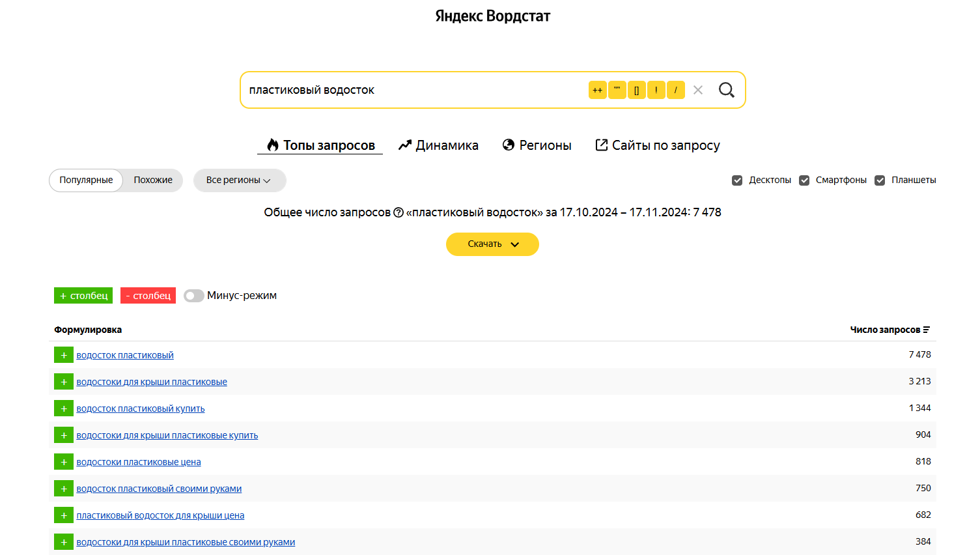Viewport: 980px width, 557px height.
Task: Click the red '- столбец' button
Action: [148, 296]
